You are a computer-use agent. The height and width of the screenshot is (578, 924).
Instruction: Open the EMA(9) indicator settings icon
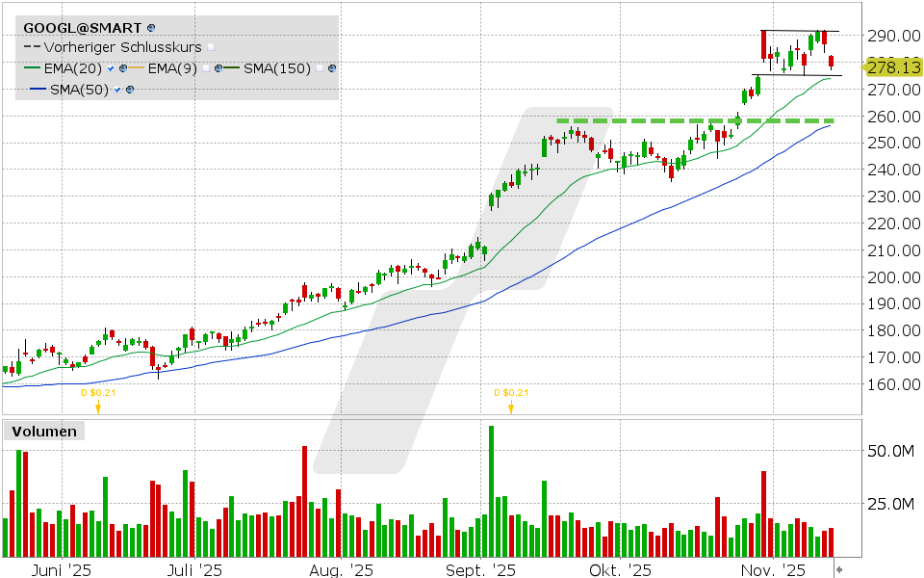pyautogui.click(x=218, y=68)
